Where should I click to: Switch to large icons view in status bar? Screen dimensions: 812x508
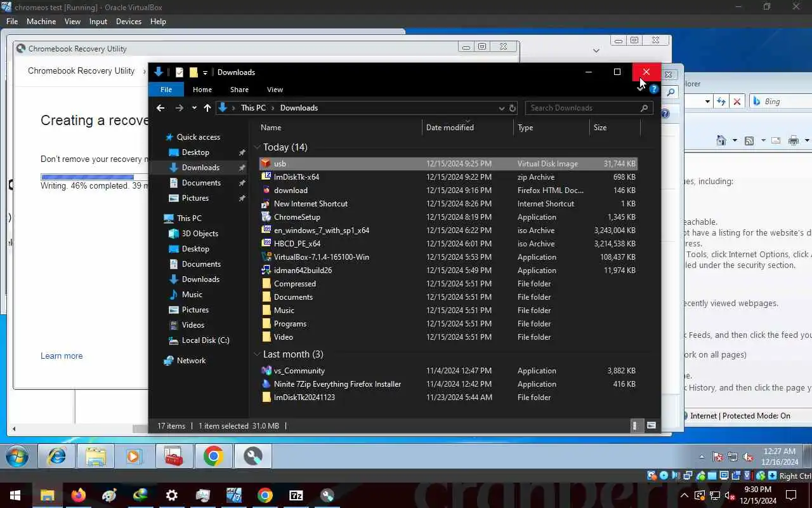point(651,426)
